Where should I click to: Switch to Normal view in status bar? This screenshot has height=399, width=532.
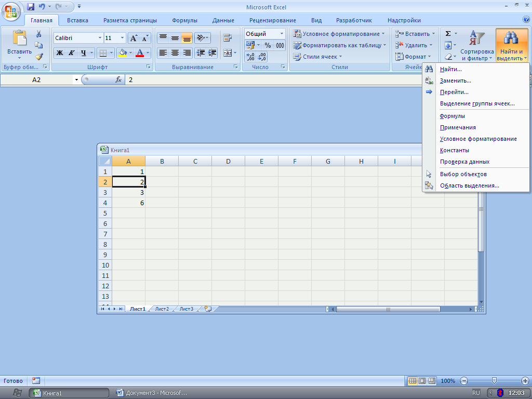(413, 381)
